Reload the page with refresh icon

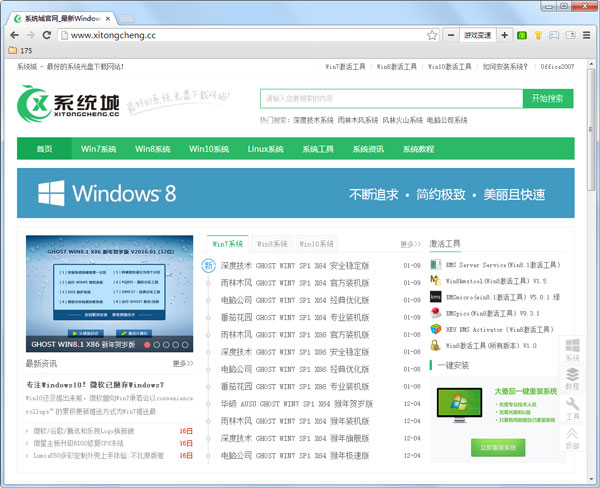click(47, 35)
